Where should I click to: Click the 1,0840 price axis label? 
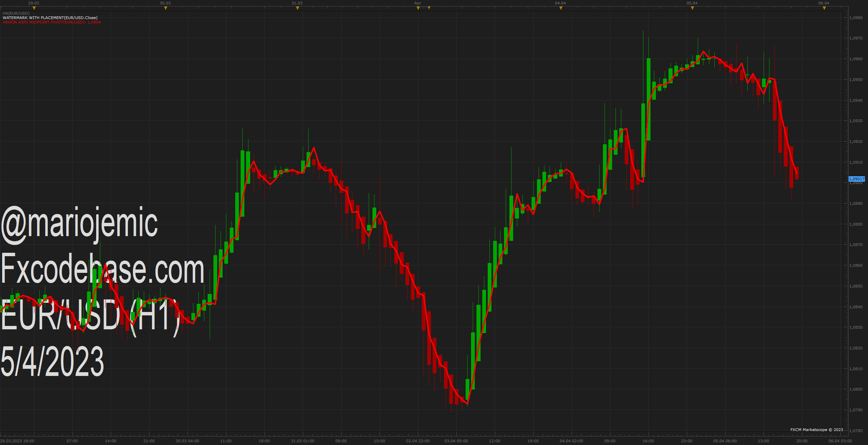(856, 307)
